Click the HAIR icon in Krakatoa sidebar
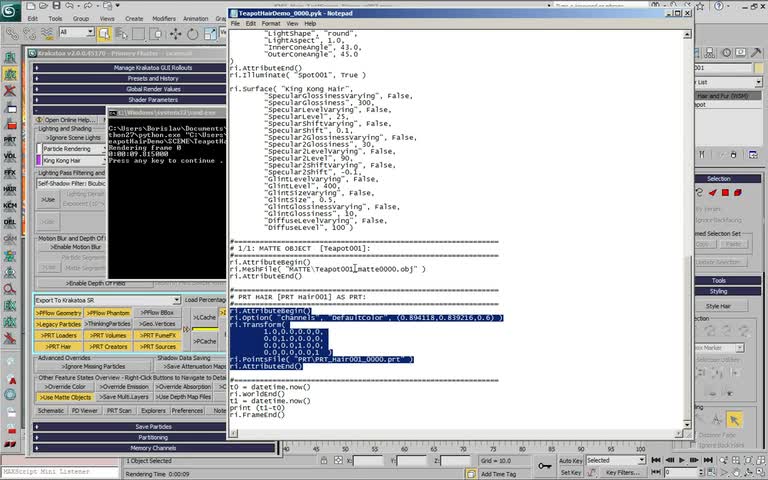The width and height of the screenshot is (768, 480). pyautogui.click(x=10, y=189)
